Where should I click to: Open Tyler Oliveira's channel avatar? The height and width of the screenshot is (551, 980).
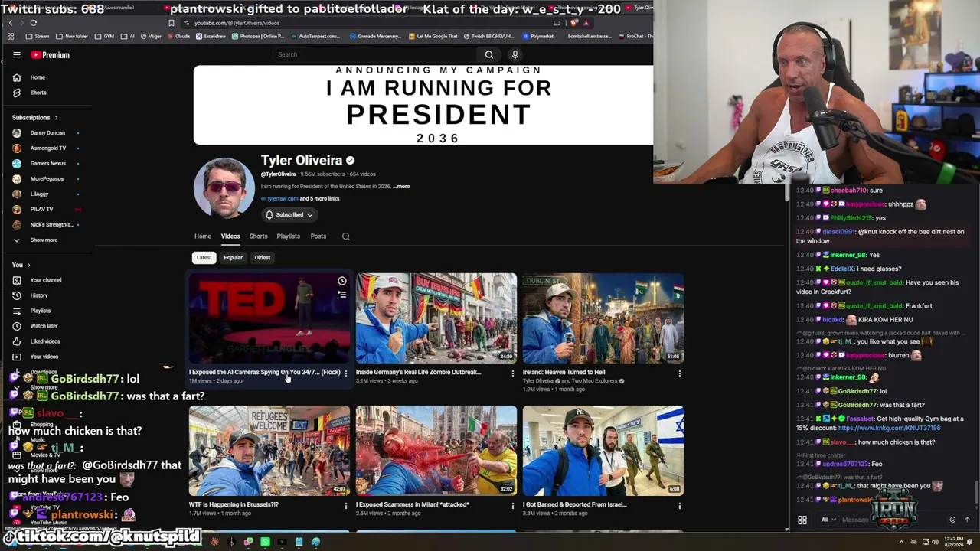coord(224,188)
